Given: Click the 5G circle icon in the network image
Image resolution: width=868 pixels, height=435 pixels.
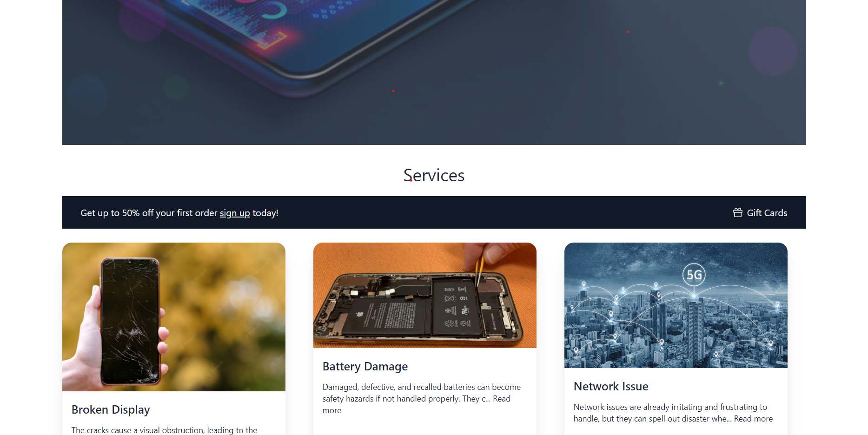Looking at the screenshot, I should tap(694, 275).
